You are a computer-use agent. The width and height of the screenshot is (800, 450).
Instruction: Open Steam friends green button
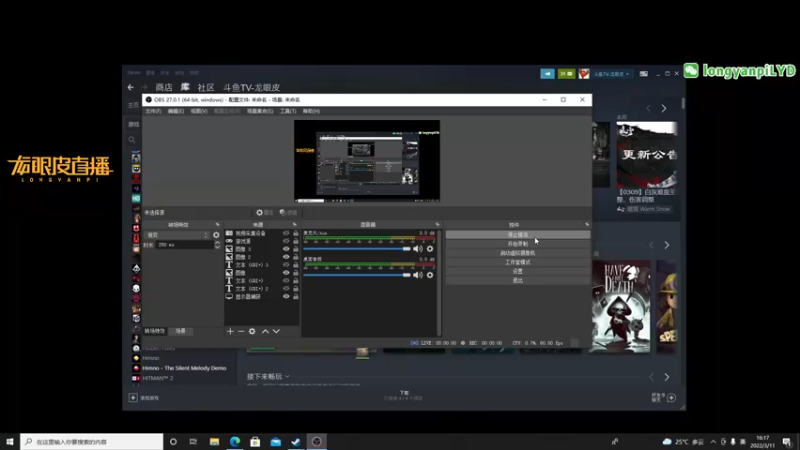pos(566,74)
